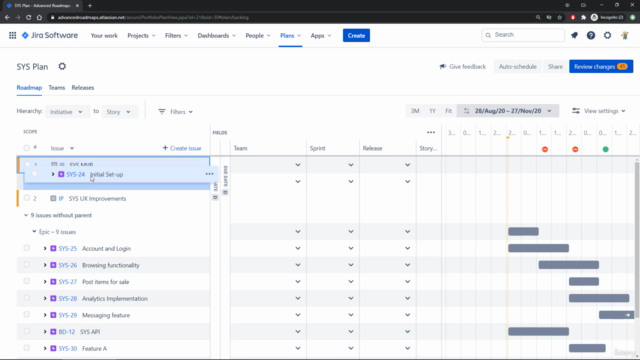Switch to the Releases tab

(x=83, y=88)
